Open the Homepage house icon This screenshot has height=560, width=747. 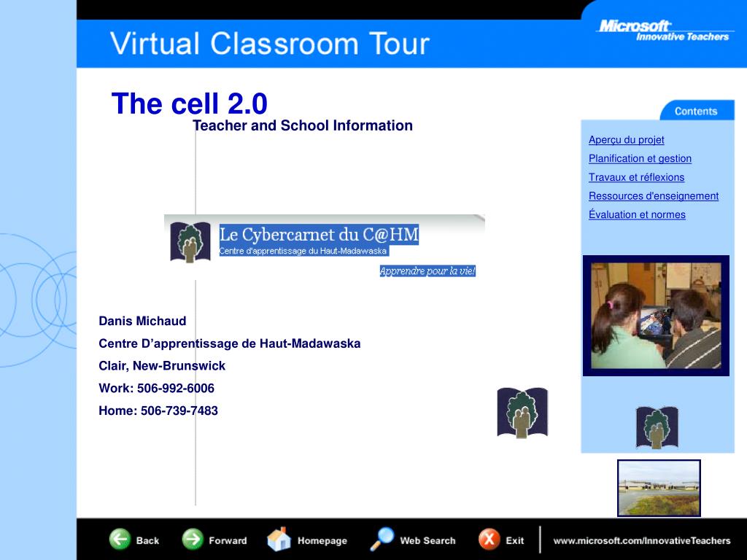point(279,539)
